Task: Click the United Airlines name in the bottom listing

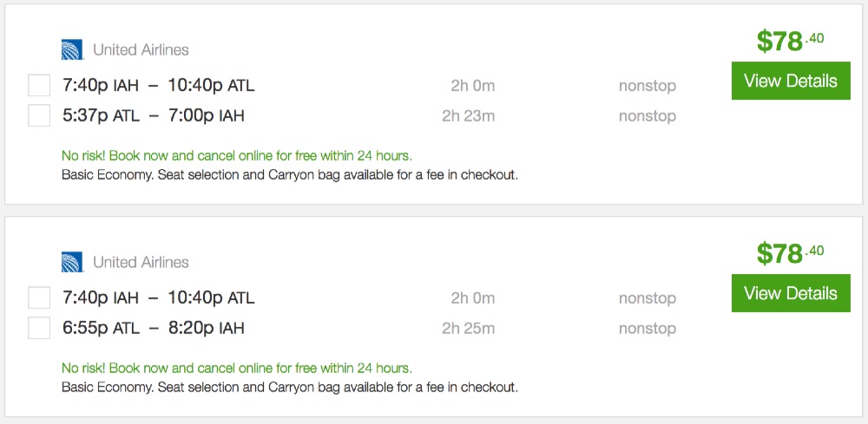Action: [141, 263]
